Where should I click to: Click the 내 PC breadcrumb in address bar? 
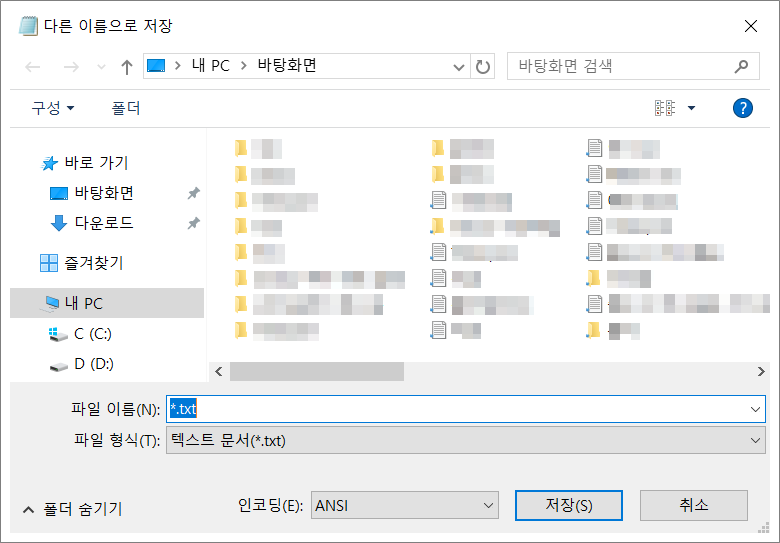(x=211, y=66)
